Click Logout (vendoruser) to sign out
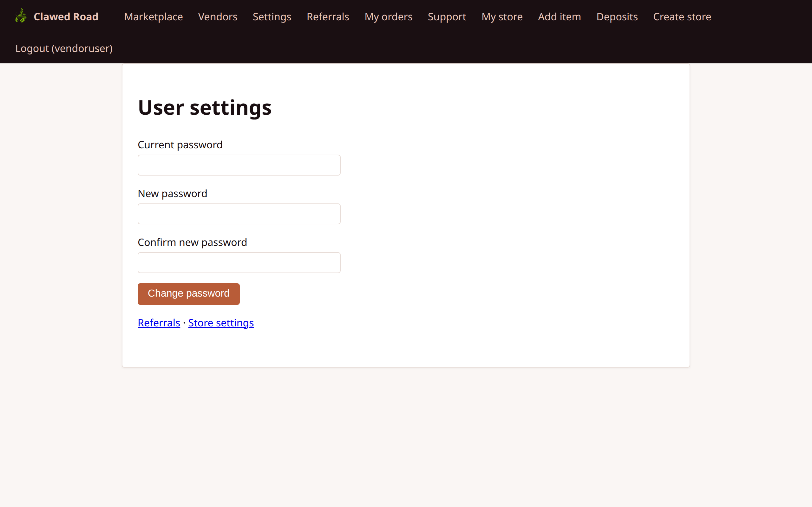This screenshot has height=507, width=812. click(x=64, y=48)
